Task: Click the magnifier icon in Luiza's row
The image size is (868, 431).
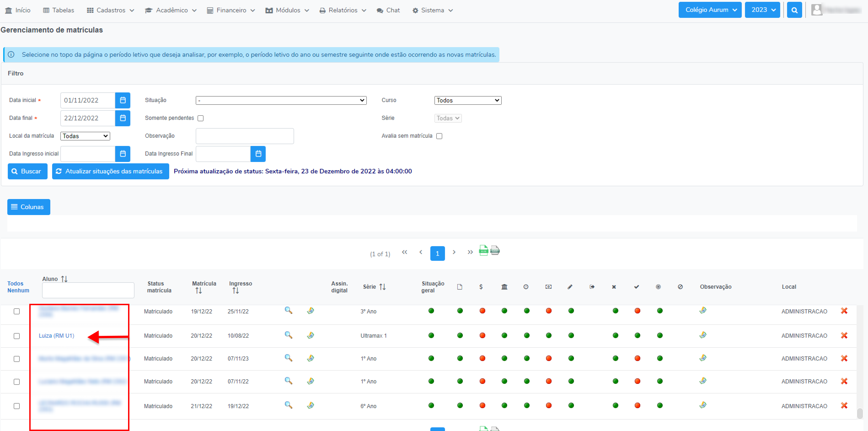Action: coord(288,335)
